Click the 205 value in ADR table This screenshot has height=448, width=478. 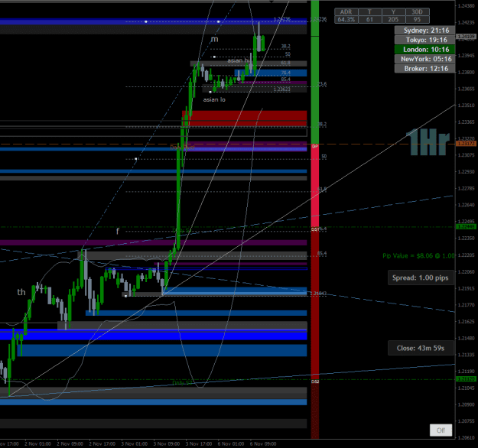[x=393, y=20]
